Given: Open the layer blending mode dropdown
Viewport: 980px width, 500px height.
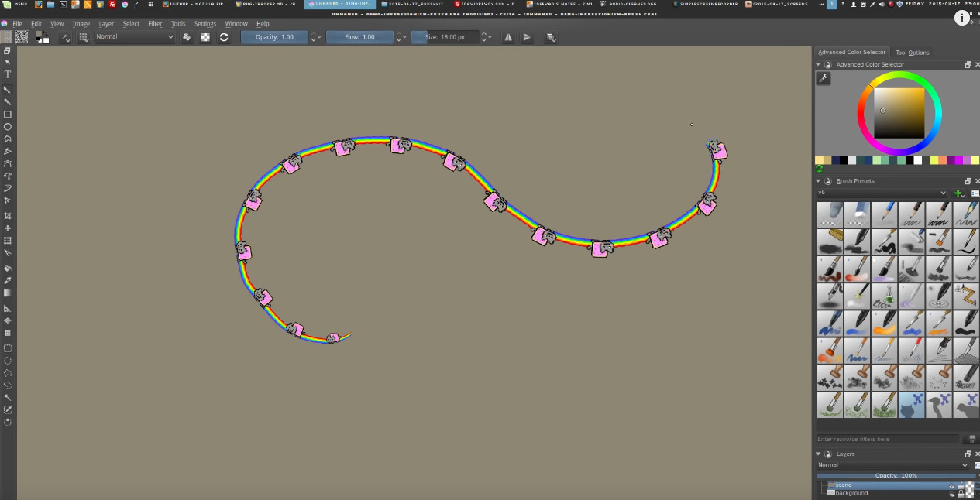Looking at the screenshot, I should (892, 465).
